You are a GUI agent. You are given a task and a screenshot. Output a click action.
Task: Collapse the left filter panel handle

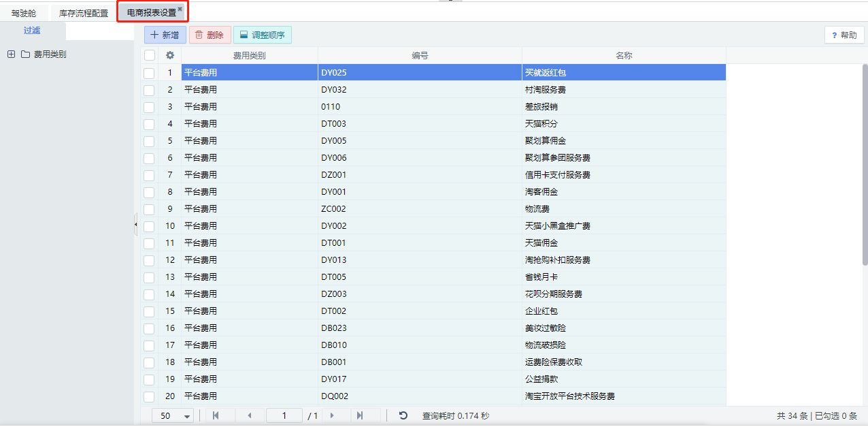[x=135, y=224]
